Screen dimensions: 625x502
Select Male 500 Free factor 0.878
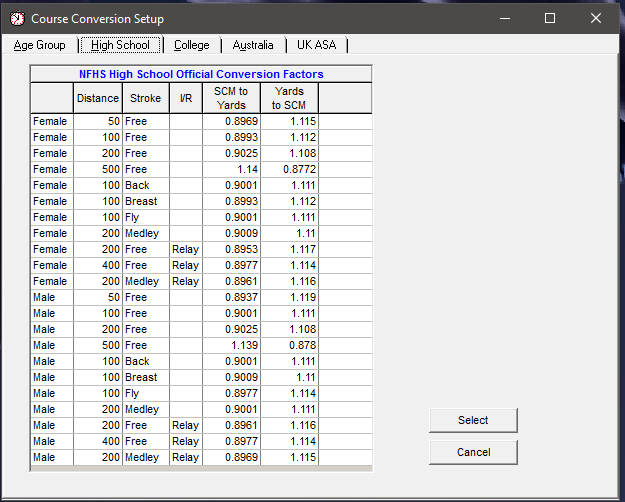click(x=289, y=345)
